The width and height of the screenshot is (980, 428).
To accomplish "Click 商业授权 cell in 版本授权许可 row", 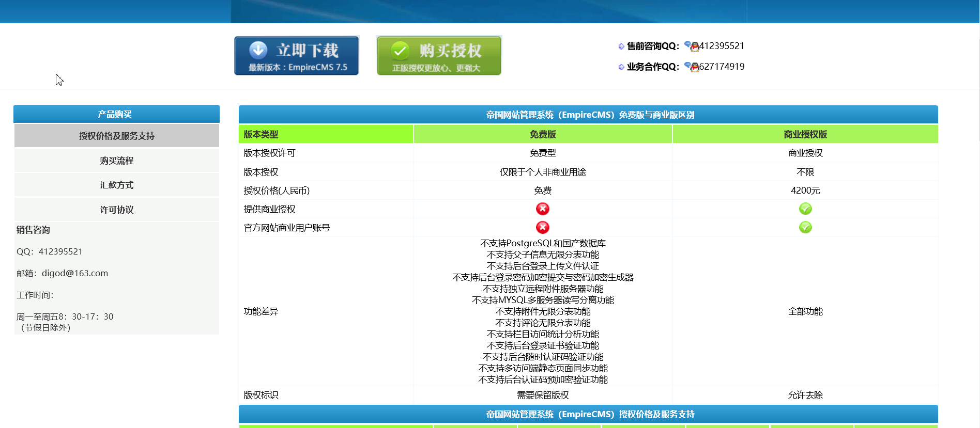I will point(805,153).
